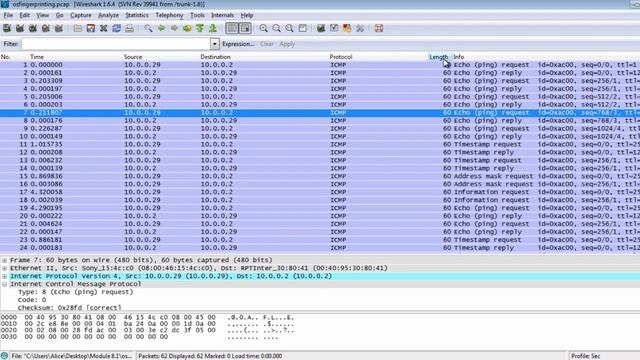
Task: Open the Telephony menu
Action: coord(169,15)
